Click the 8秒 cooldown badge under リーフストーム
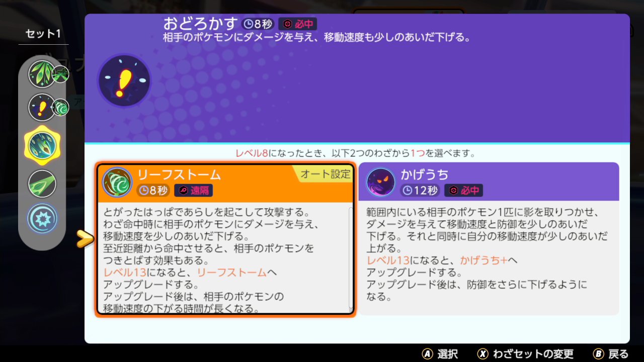 (153, 190)
